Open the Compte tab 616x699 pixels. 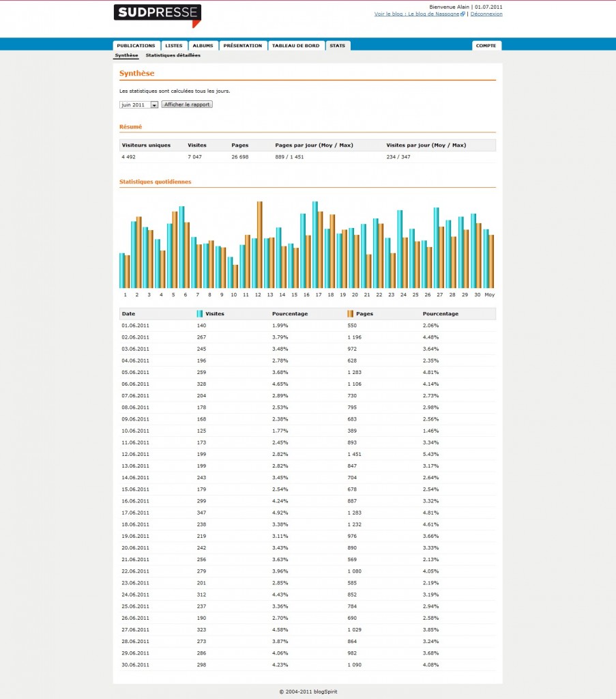coord(486,46)
